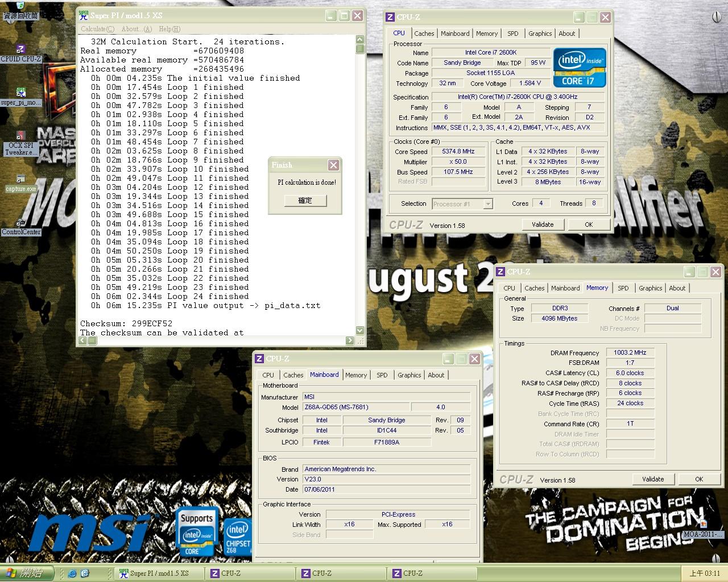This screenshot has height=582, width=728.
Task: Confirm the PI calculation done dialog
Action: click(305, 201)
